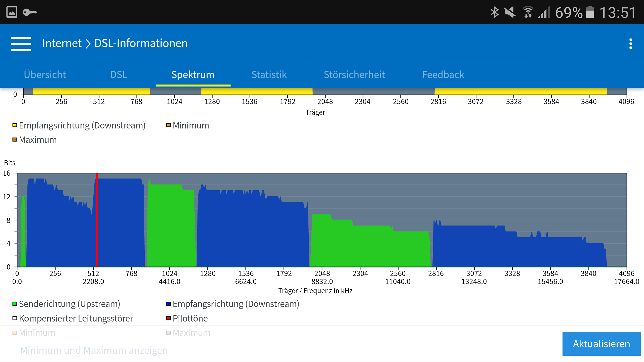Tap the Bluetooth status icon
This screenshot has width=644, height=362.
click(494, 12)
